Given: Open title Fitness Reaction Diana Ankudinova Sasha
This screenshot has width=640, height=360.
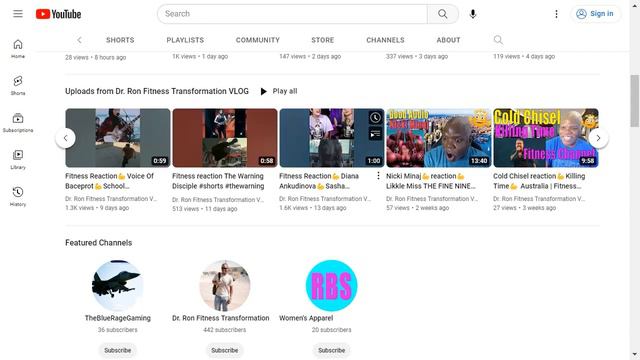Looking at the screenshot, I should point(319,181).
